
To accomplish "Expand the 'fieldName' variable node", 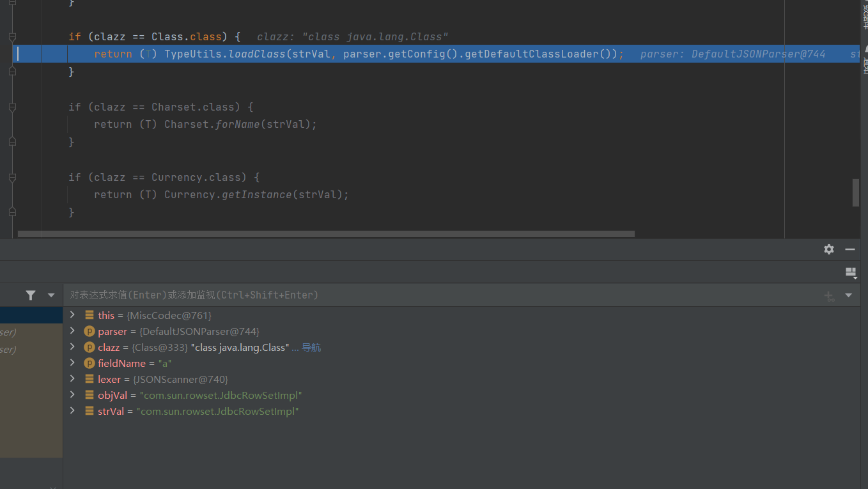I will (x=72, y=362).
